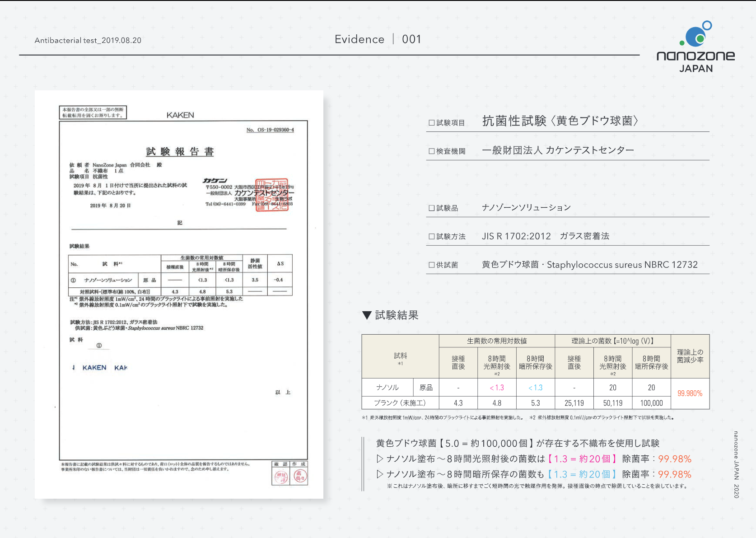The height and width of the screenshot is (538, 756).
Task: Click the page number '001'
Action: (411, 39)
